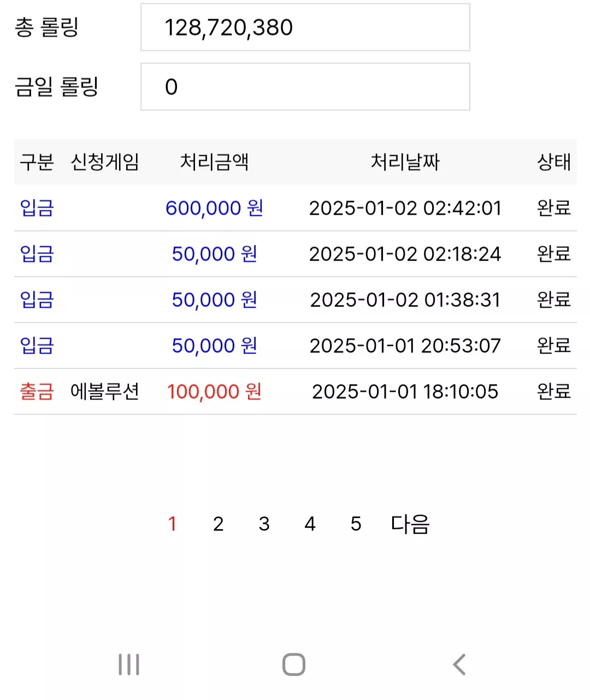Click the 금일 롤링 value field
This screenshot has width=590, height=700.
pos(305,87)
